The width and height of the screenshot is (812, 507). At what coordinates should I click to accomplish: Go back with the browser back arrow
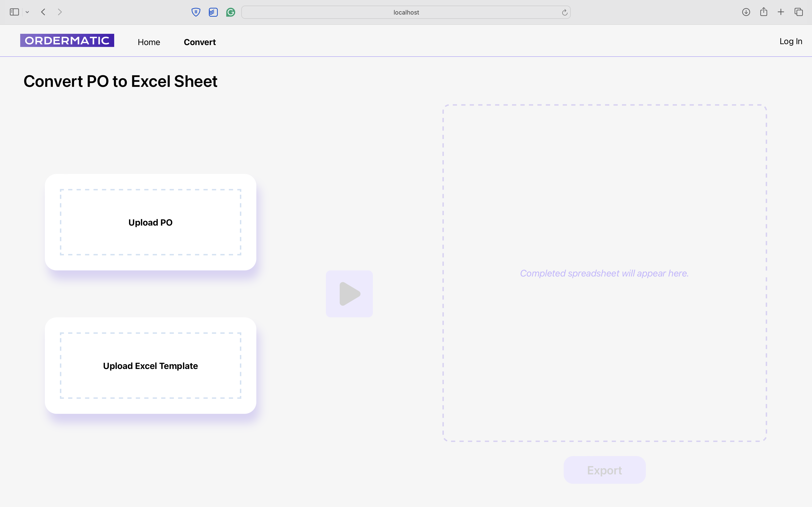tap(43, 12)
